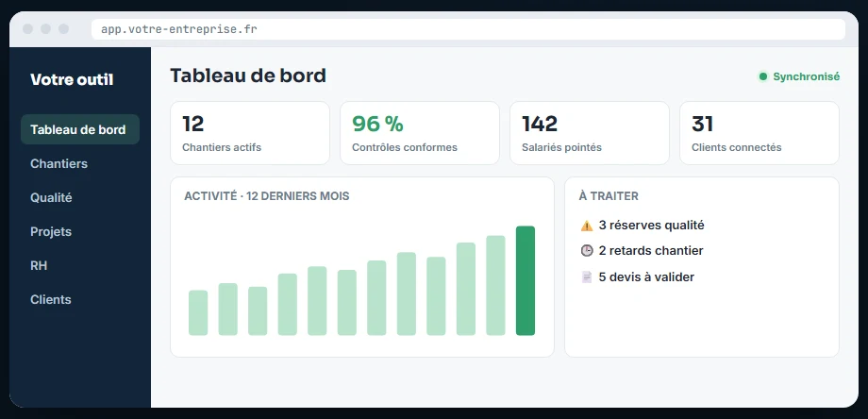This screenshot has width=868, height=419.
Task: Open the Tableau de bord sidebar item
Action: 80,129
